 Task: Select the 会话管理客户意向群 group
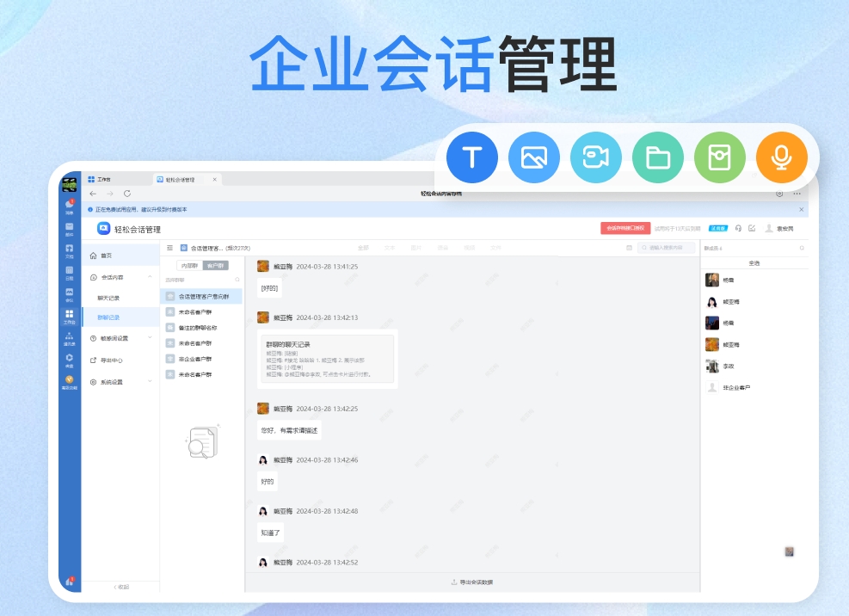click(201, 296)
